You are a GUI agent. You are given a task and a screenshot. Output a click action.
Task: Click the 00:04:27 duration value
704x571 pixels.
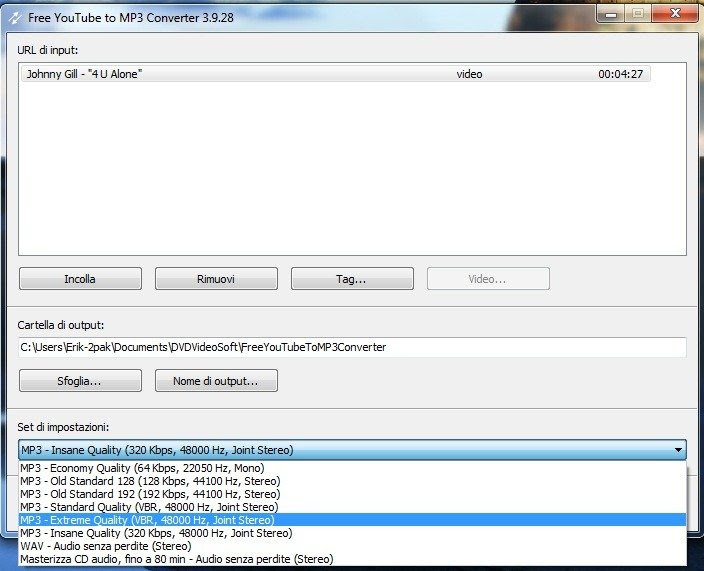(x=620, y=74)
